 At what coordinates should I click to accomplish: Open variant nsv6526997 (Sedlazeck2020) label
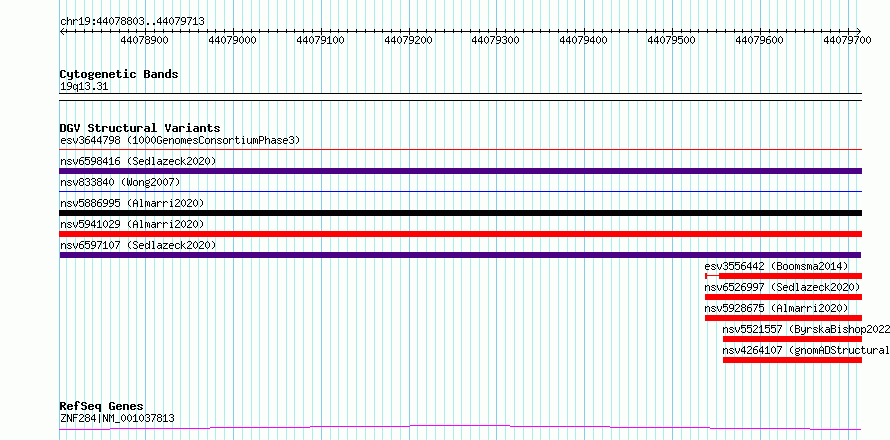click(x=782, y=287)
